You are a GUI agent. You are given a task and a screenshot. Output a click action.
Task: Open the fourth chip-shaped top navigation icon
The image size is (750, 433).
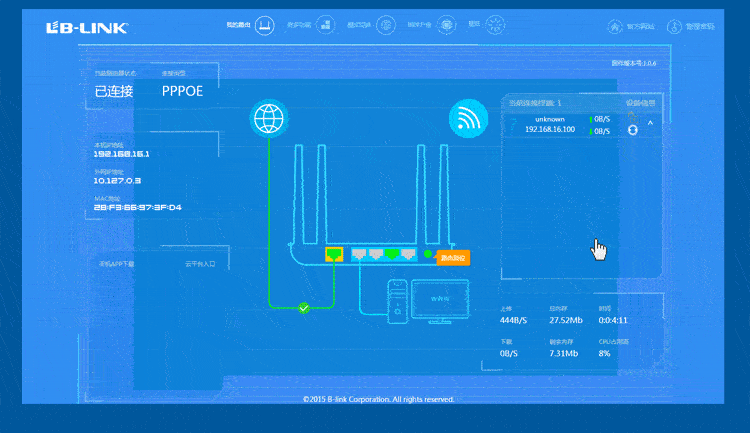447,25
